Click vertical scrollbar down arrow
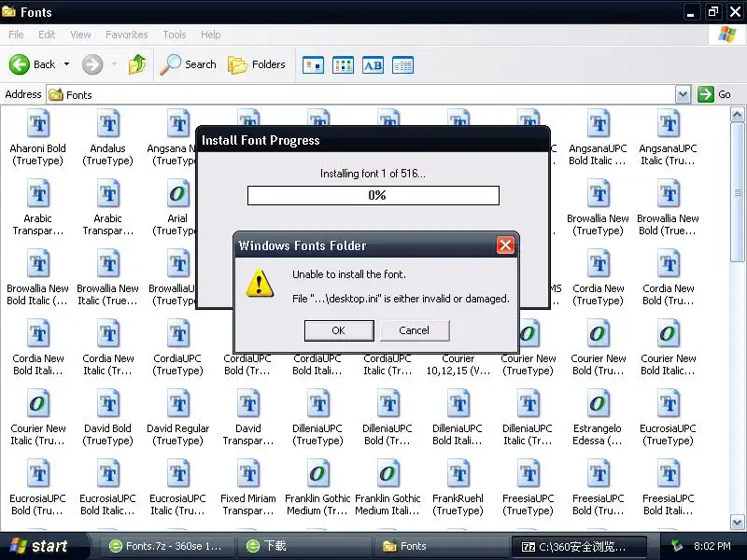The width and height of the screenshot is (747, 560). click(737, 522)
